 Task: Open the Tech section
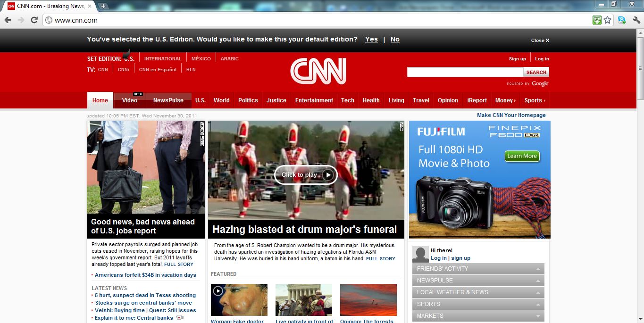tap(348, 100)
